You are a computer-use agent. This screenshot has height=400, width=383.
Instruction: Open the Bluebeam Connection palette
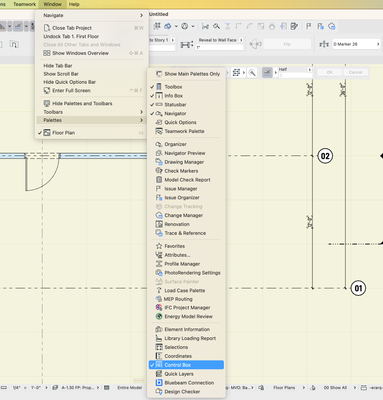pyautogui.click(x=186, y=383)
